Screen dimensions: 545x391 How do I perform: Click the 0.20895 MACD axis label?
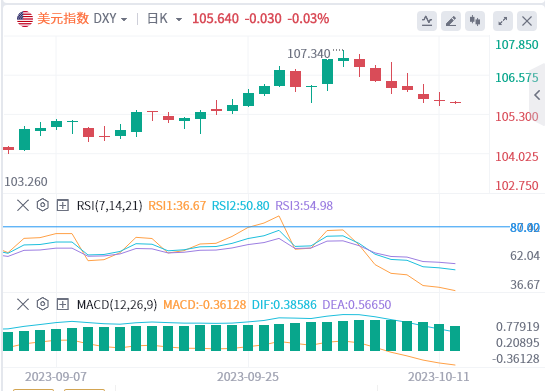(x=518, y=343)
